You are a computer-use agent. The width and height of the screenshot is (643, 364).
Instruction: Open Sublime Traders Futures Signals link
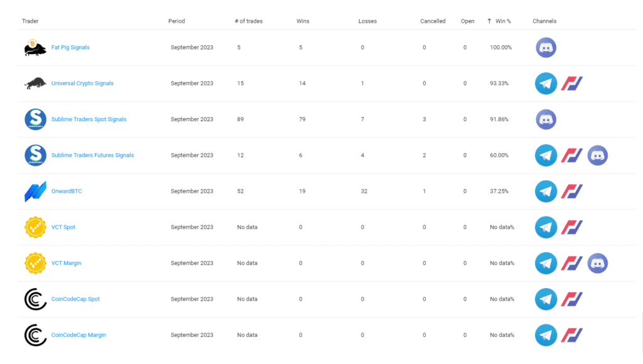(x=92, y=156)
